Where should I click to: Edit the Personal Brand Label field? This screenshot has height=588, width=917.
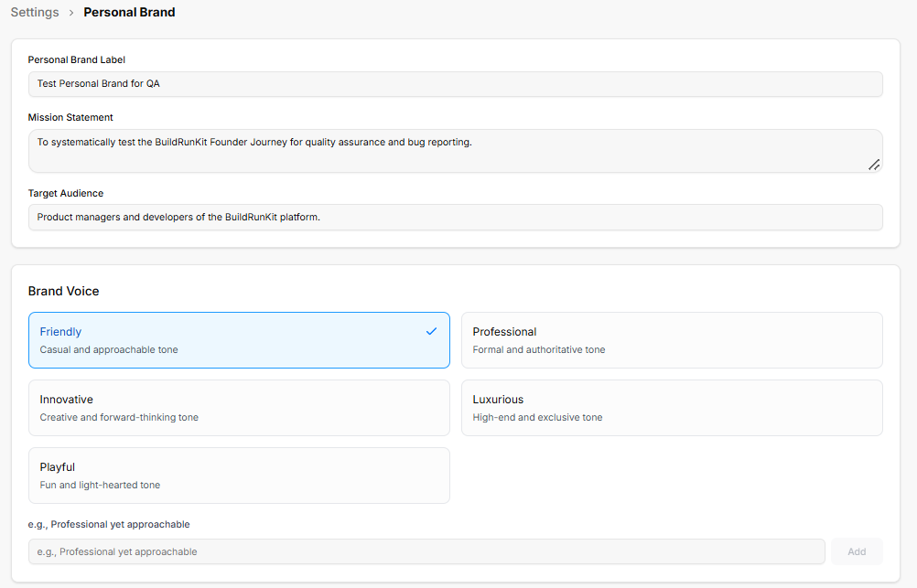455,84
